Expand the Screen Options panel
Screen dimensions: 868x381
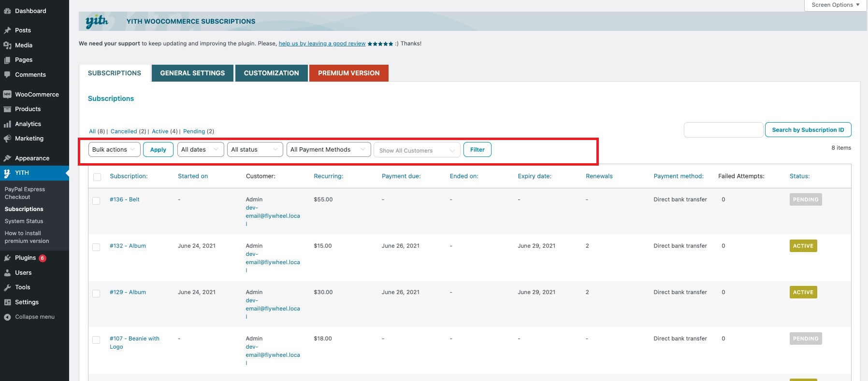coord(835,5)
